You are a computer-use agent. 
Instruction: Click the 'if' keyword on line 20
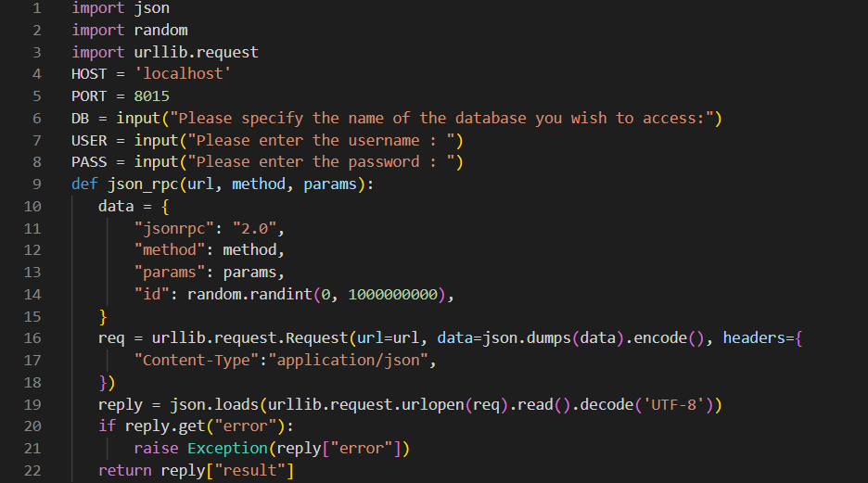107,426
